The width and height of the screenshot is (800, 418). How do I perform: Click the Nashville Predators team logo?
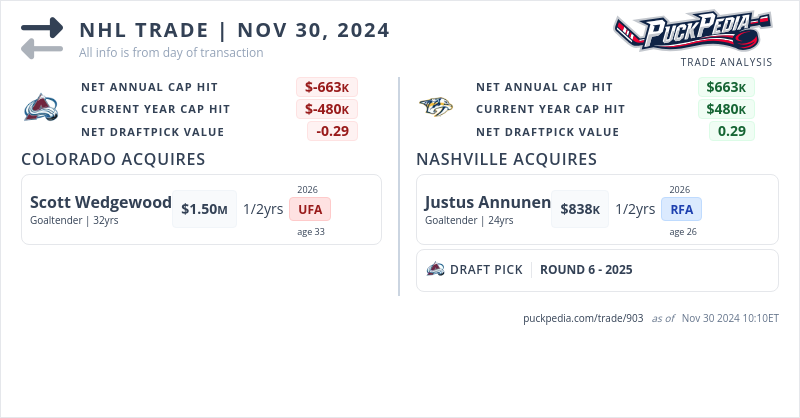[436, 108]
